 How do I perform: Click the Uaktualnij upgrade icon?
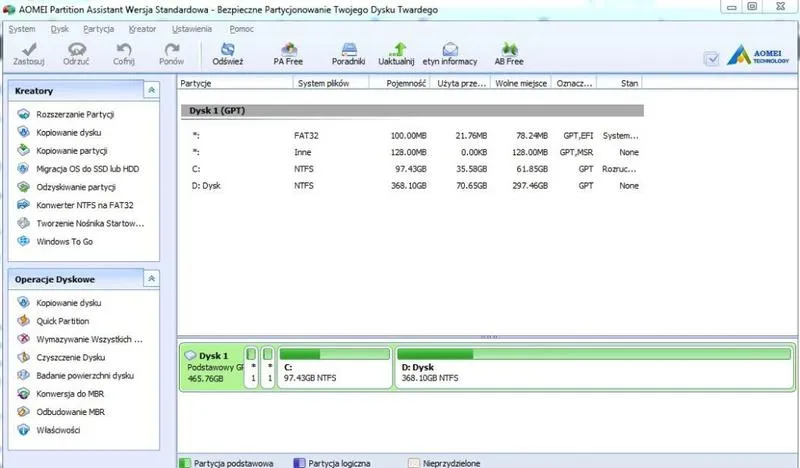(x=397, y=49)
